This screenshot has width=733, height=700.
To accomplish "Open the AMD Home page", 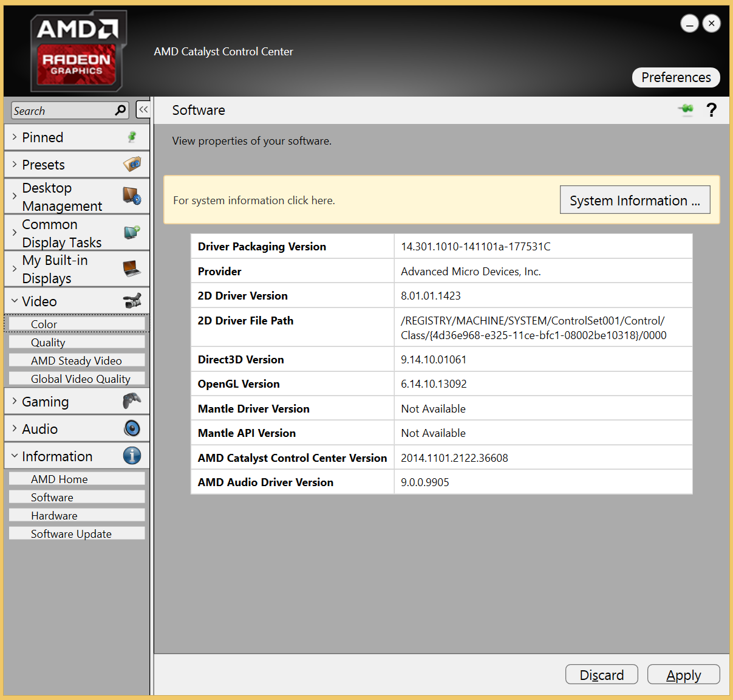I will coord(77,479).
